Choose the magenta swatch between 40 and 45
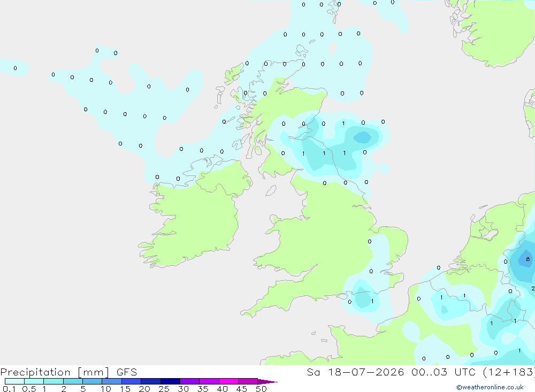This screenshot has width=535, height=392. 228,381
